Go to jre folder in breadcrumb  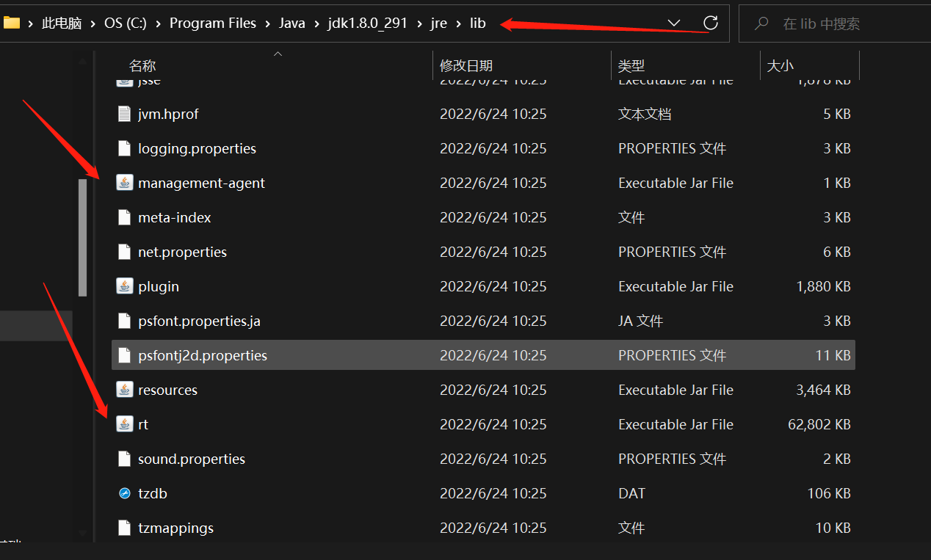438,23
